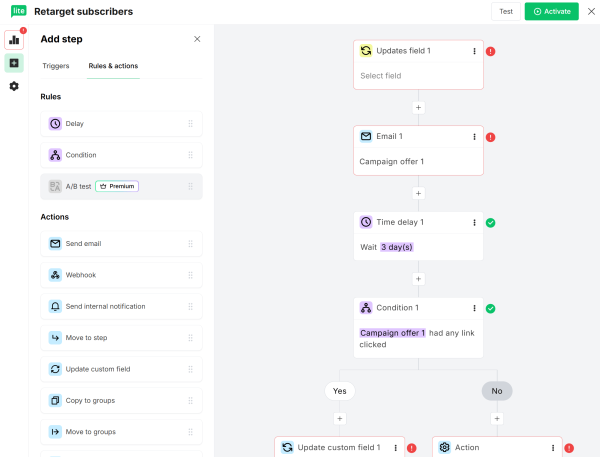The image size is (600, 457).
Task: Add step under the Yes branch
Action: click(x=340, y=419)
